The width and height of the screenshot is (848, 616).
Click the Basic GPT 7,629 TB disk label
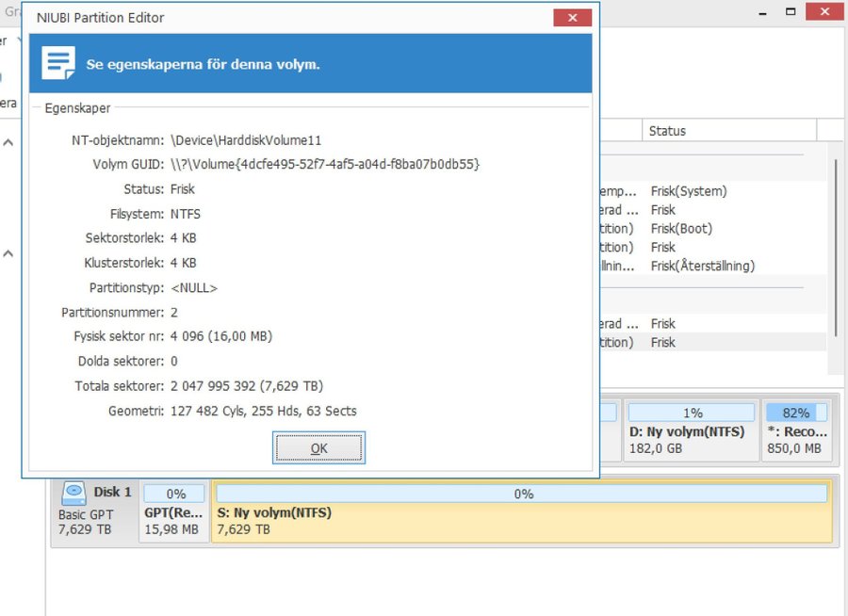86,522
